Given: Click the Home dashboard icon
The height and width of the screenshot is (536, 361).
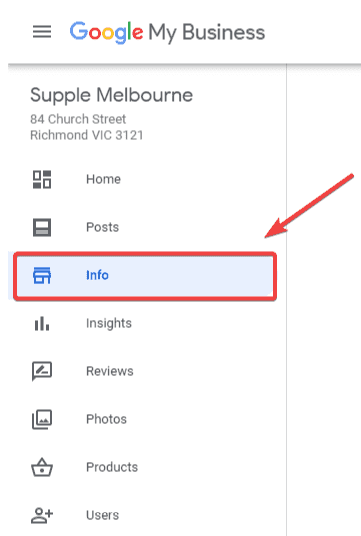Looking at the screenshot, I should click(42, 179).
